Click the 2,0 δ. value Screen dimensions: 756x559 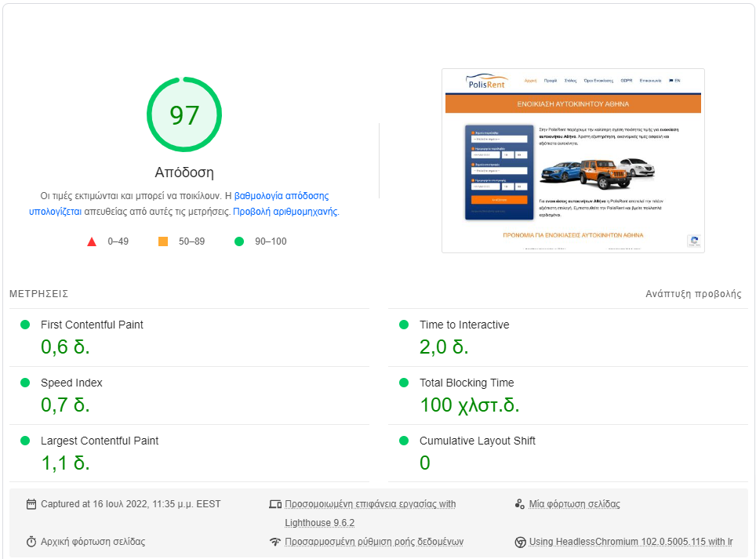(444, 347)
